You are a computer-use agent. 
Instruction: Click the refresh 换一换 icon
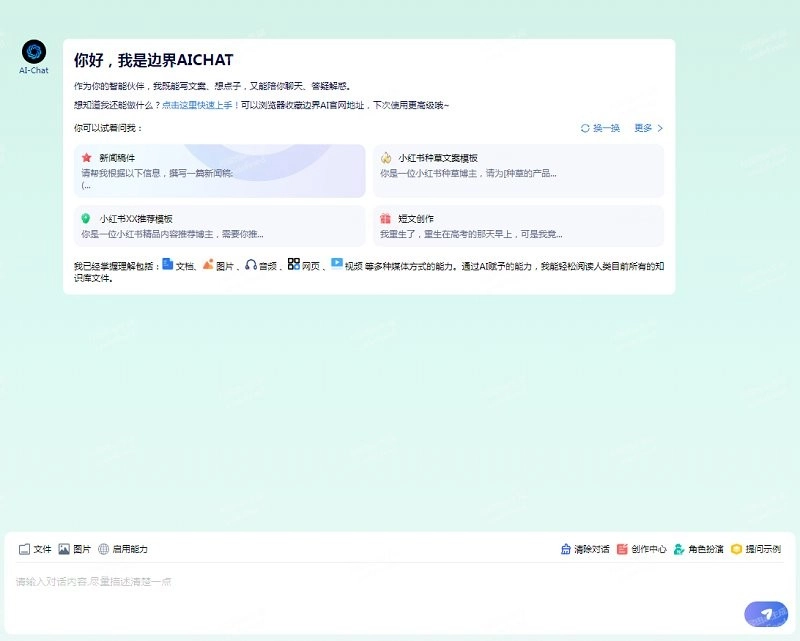click(585, 128)
